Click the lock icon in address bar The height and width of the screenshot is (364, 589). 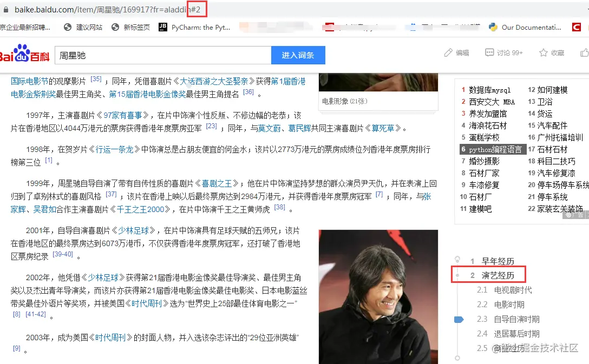[5, 10]
